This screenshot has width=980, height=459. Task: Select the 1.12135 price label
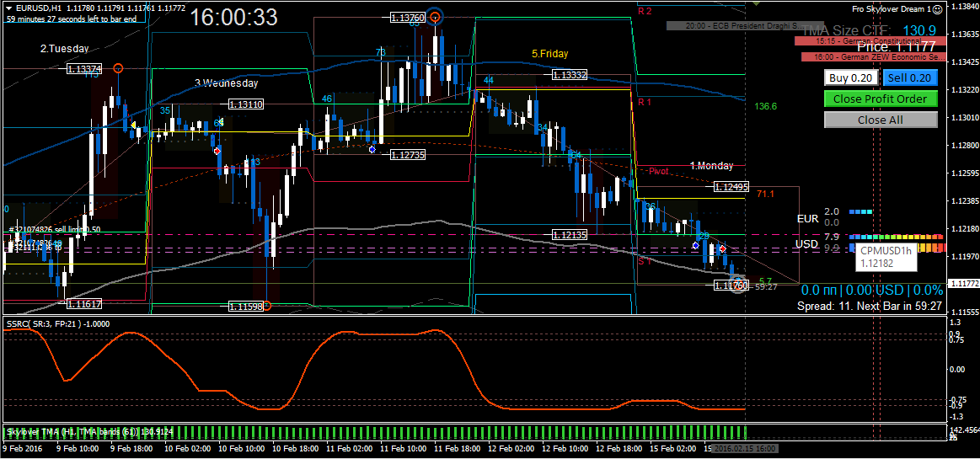[570, 235]
